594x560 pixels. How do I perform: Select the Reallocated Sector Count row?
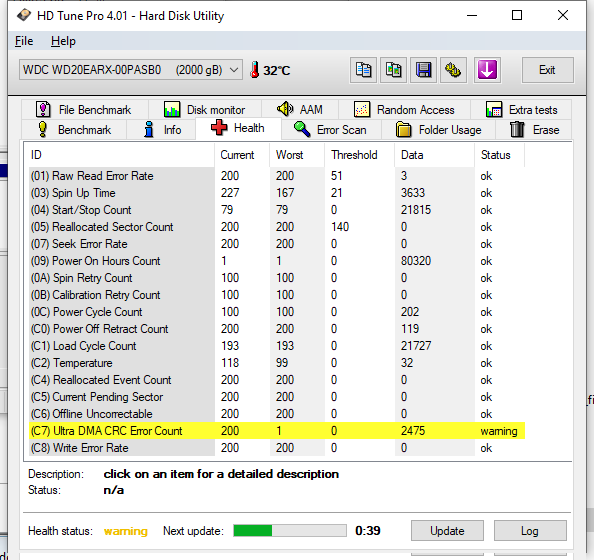tap(277, 227)
